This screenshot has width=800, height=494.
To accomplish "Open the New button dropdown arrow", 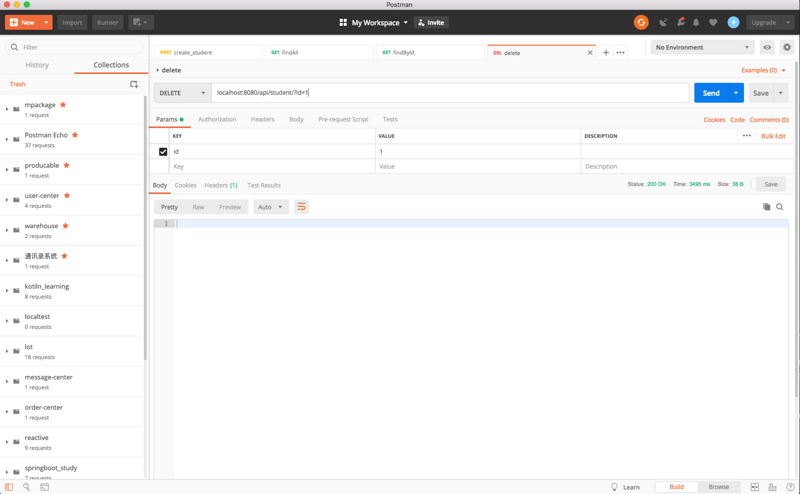I will 46,22.
